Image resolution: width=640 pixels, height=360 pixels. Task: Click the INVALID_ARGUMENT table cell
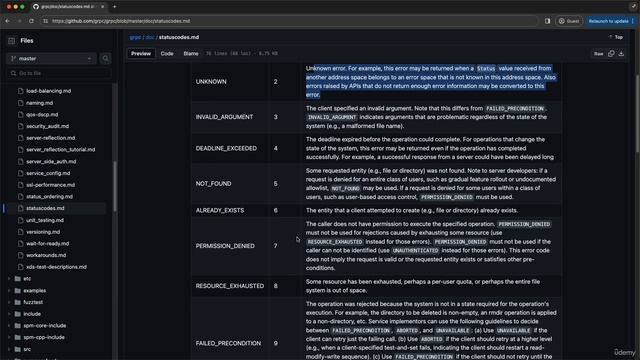tap(224, 117)
